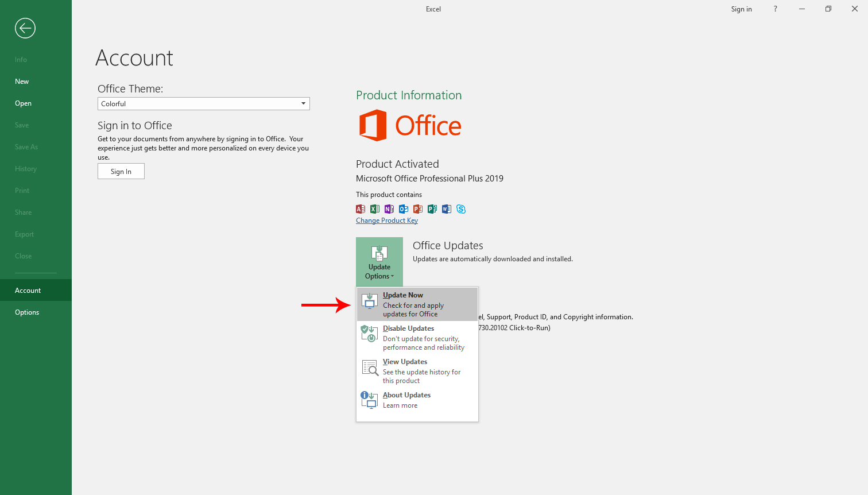Restore down the Excel window
This screenshot has height=495, width=868.
(828, 9)
